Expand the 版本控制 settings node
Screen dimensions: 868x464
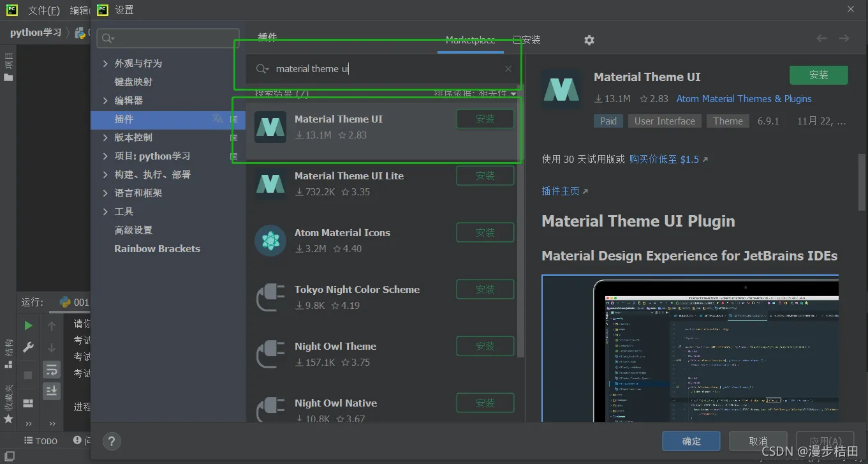pos(105,138)
